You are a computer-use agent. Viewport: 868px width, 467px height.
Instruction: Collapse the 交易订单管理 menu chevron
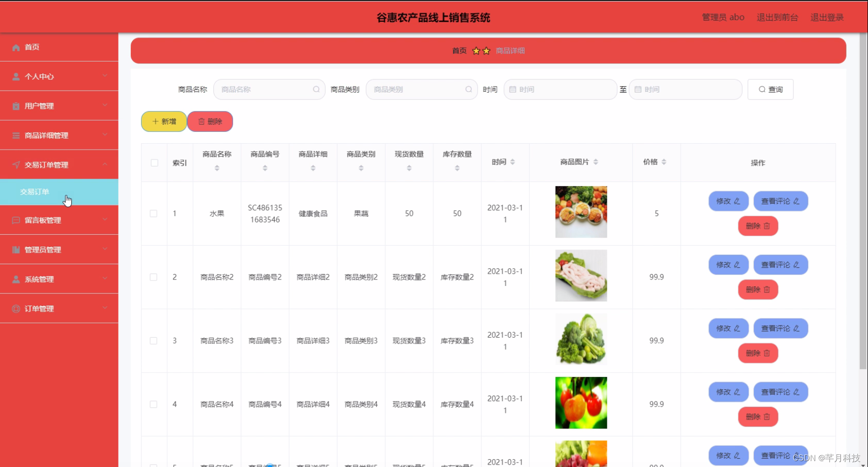(x=105, y=164)
